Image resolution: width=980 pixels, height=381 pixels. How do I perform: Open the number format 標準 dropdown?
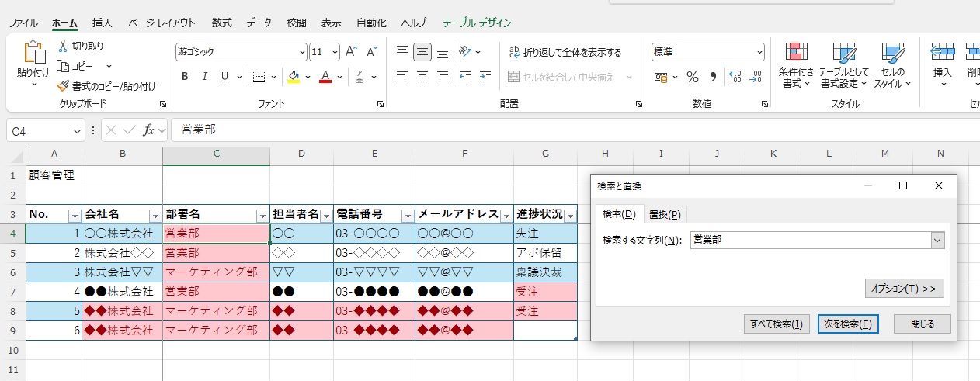(x=759, y=52)
